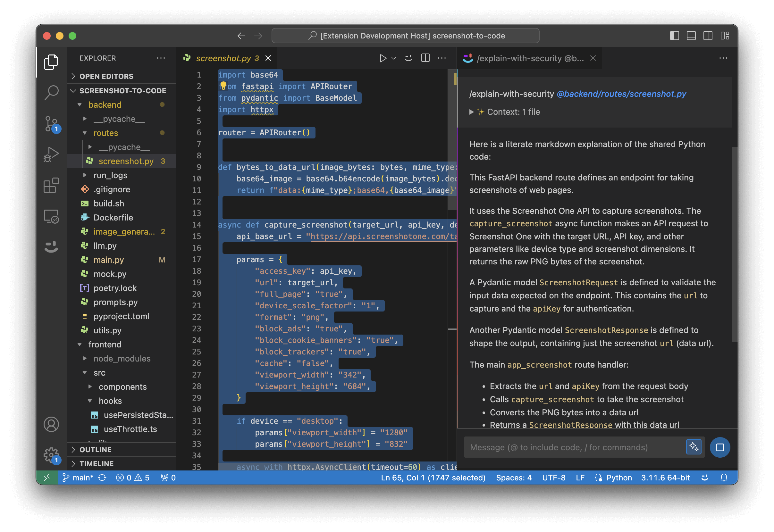Open the screenshotone API URL link

click(x=383, y=236)
